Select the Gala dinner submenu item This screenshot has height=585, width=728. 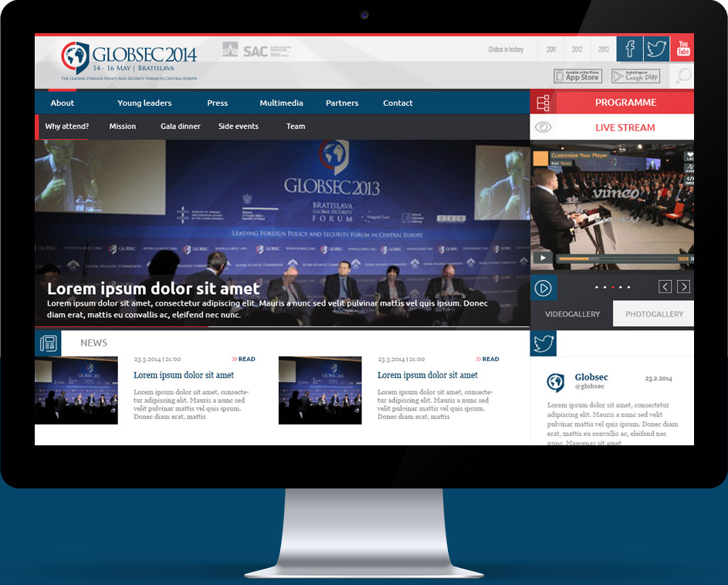point(181,127)
